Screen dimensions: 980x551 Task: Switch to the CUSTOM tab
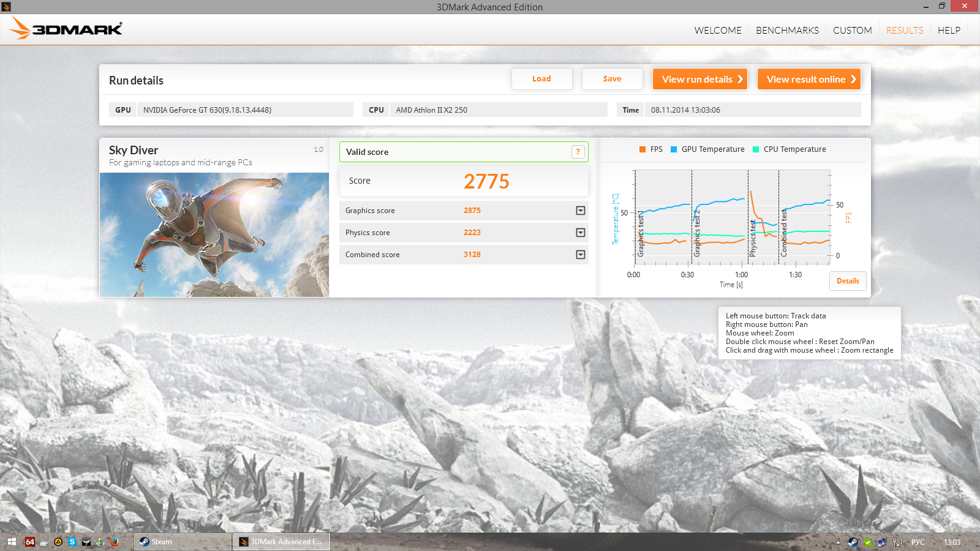(852, 30)
